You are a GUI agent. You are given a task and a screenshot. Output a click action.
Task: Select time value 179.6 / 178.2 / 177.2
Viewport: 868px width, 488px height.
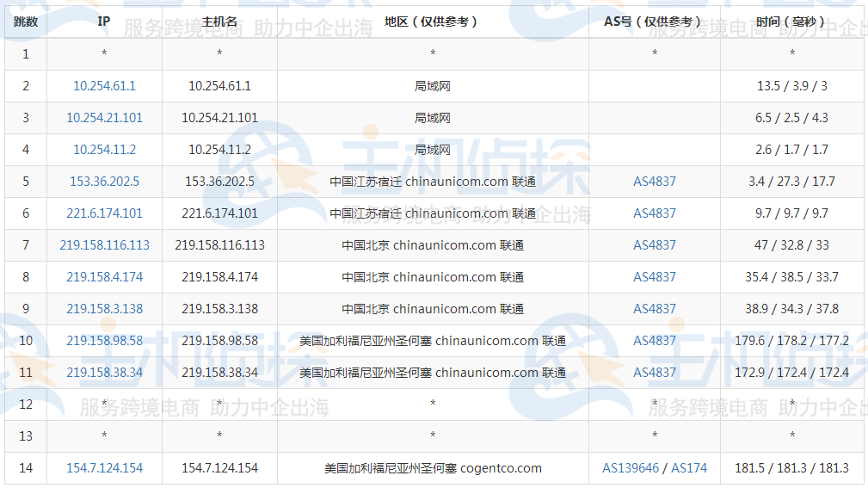pyautogui.click(x=792, y=341)
